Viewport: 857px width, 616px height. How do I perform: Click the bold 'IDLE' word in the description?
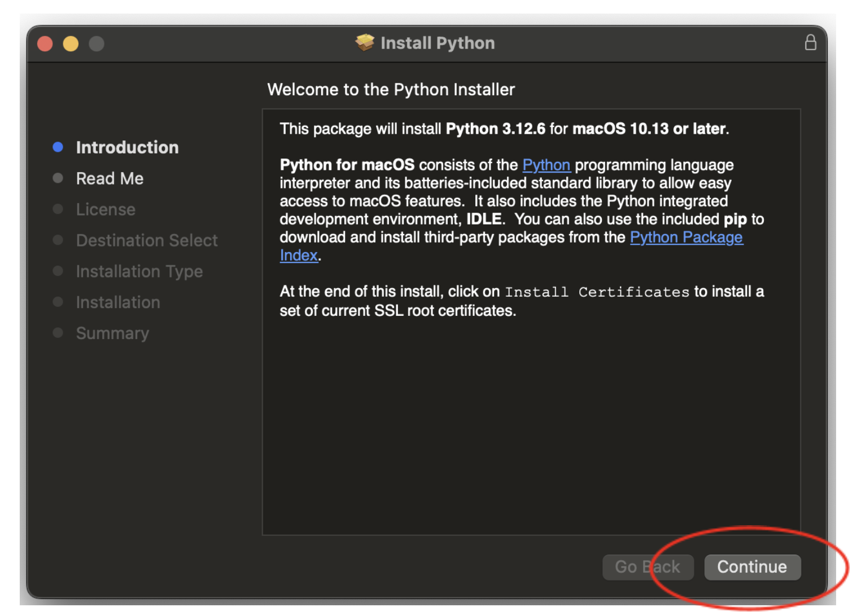484,219
